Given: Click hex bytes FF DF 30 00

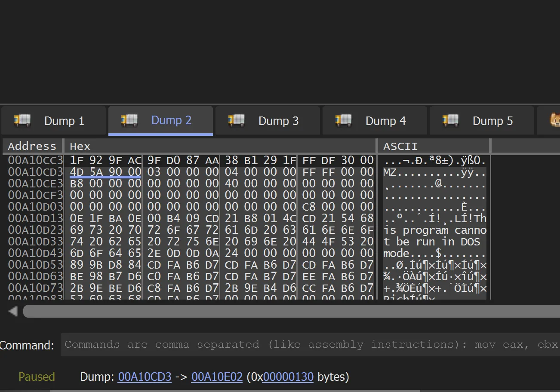Looking at the screenshot, I should [x=338, y=160].
